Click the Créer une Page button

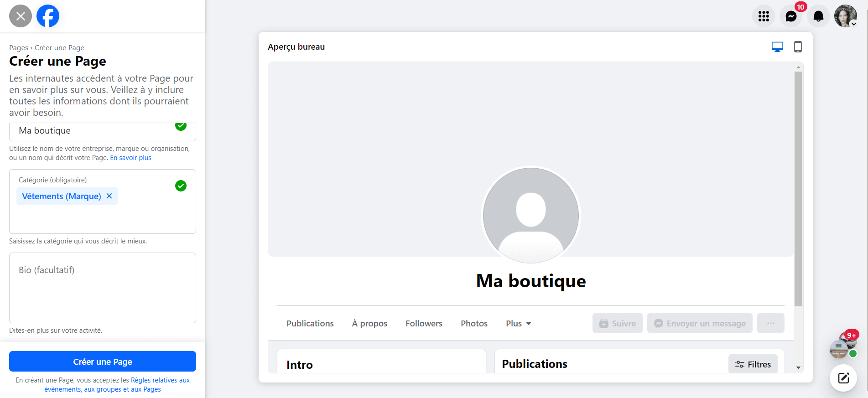tap(103, 362)
